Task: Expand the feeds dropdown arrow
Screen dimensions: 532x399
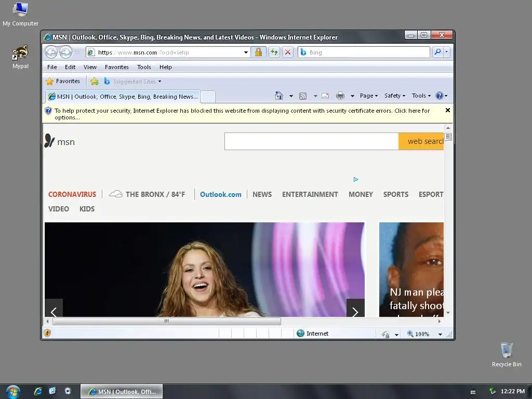Action: 315,96
